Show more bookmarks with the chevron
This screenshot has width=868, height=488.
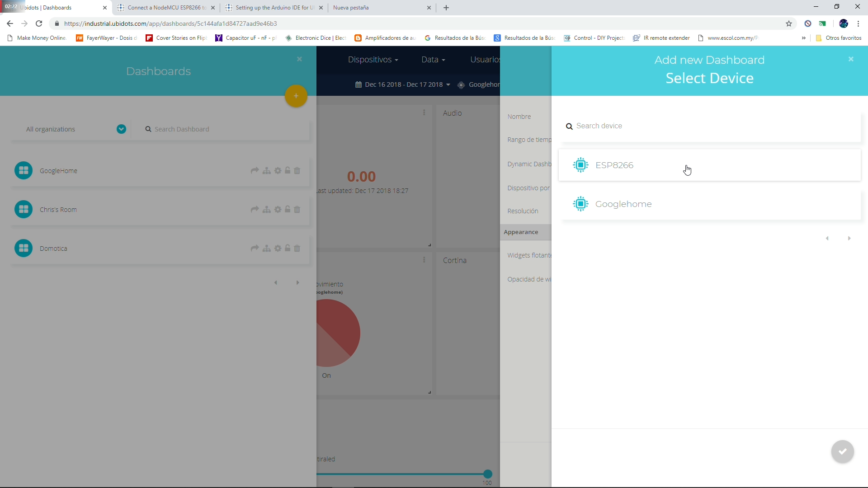[x=803, y=38]
